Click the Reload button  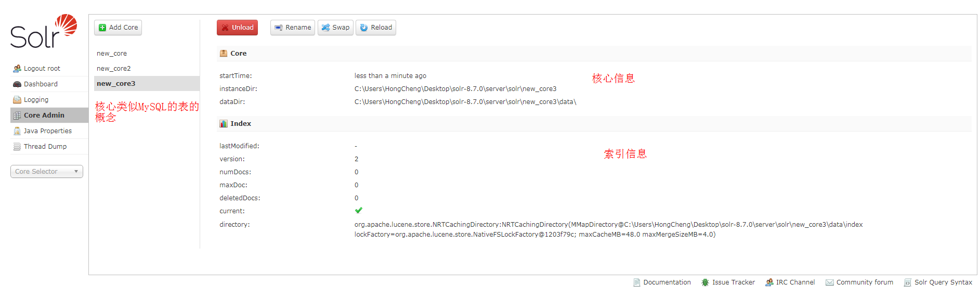376,28
